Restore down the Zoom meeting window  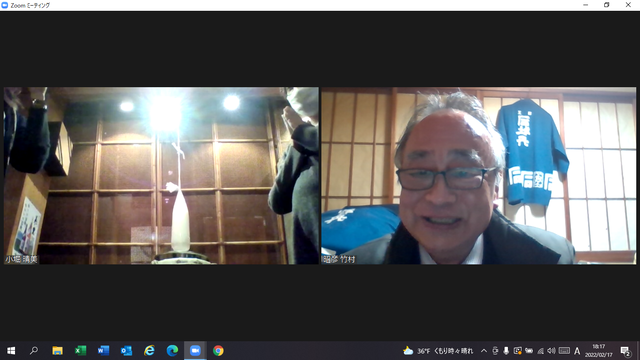[607, 5]
